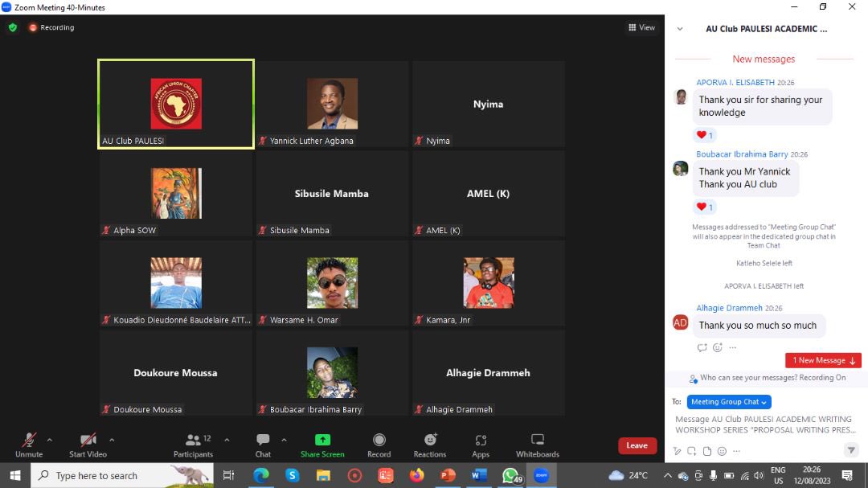Click the green Share Screen icon
868x488 pixels.
click(322, 440)
